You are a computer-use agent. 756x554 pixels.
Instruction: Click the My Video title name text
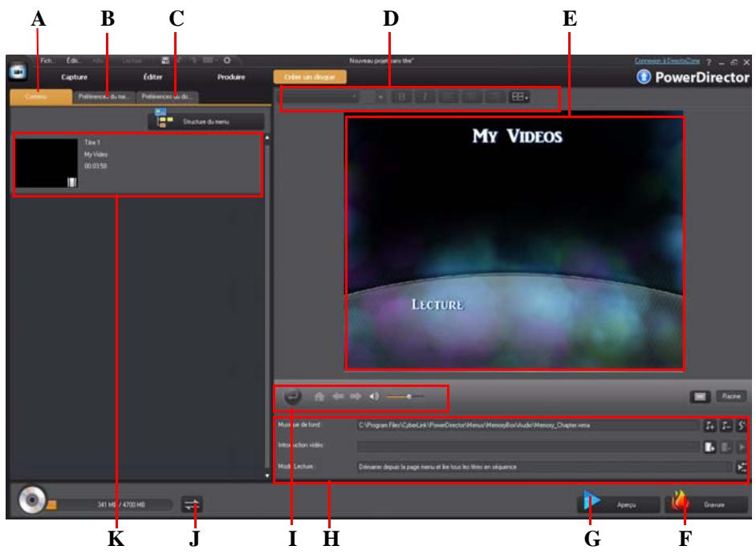click(x=96, y=154)
